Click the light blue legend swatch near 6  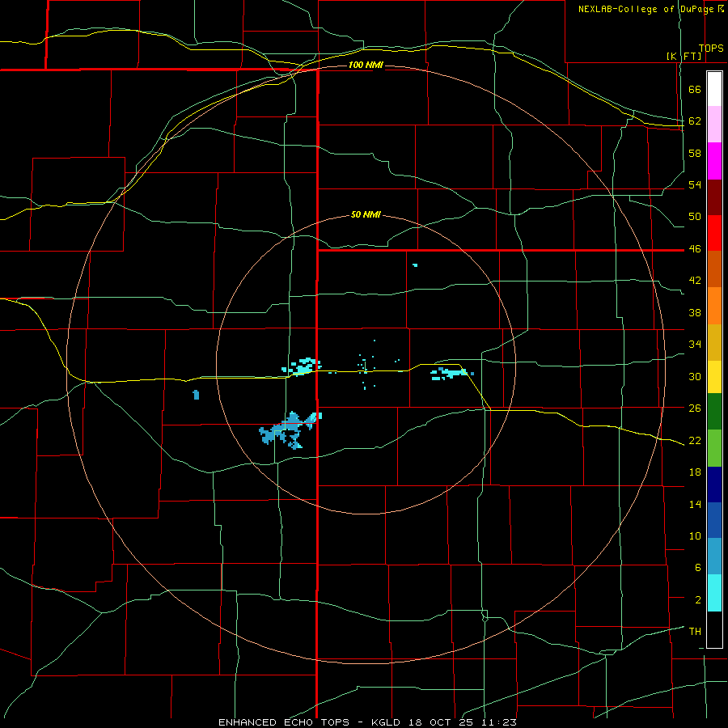pyautogui.click(x=714, y=556)
